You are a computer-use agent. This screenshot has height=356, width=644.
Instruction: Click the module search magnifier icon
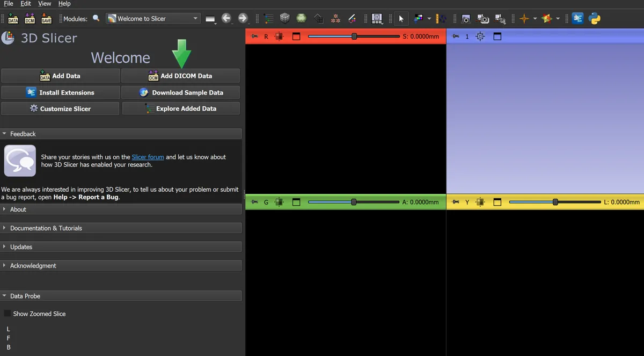pos(96,18)
